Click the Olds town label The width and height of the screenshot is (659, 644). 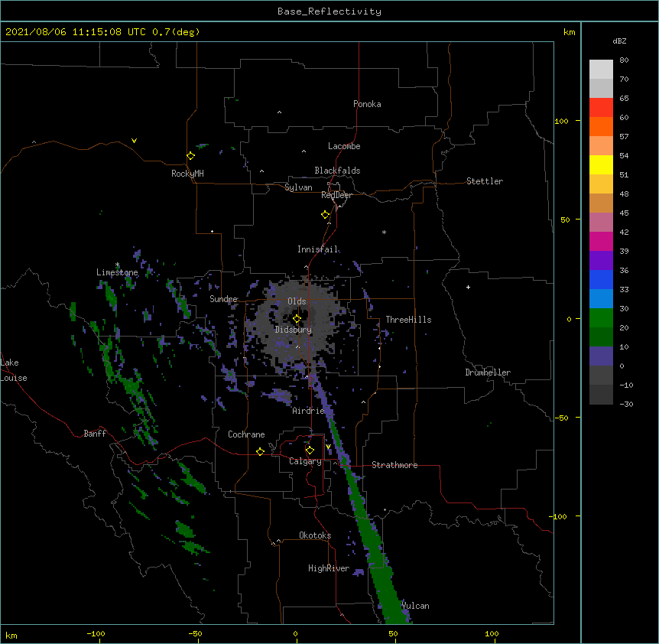(x=297, y=301)
